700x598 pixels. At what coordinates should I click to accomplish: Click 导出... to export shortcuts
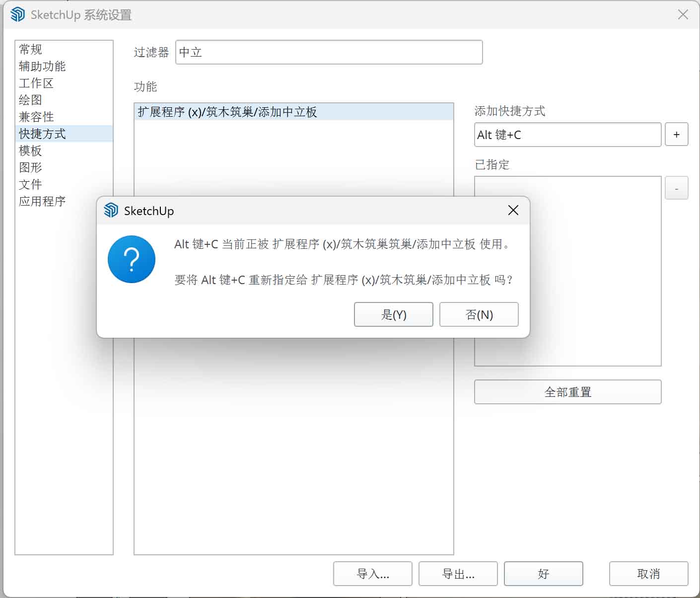click(458, 574)
